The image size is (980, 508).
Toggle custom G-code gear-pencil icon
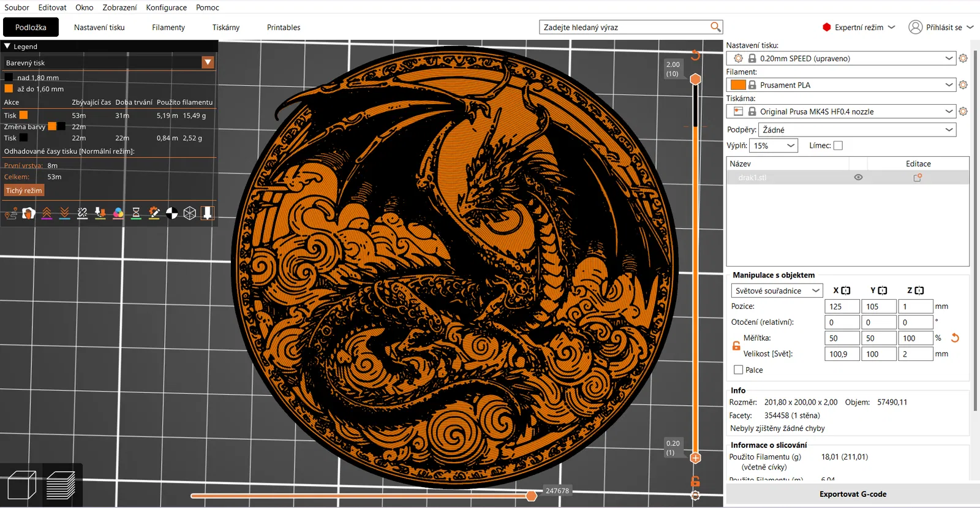coord(154,213)
